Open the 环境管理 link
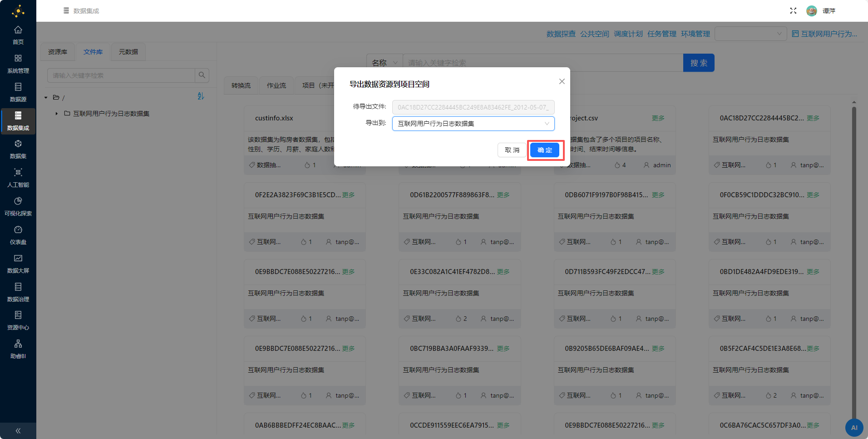868x439 pixels. 695,34
